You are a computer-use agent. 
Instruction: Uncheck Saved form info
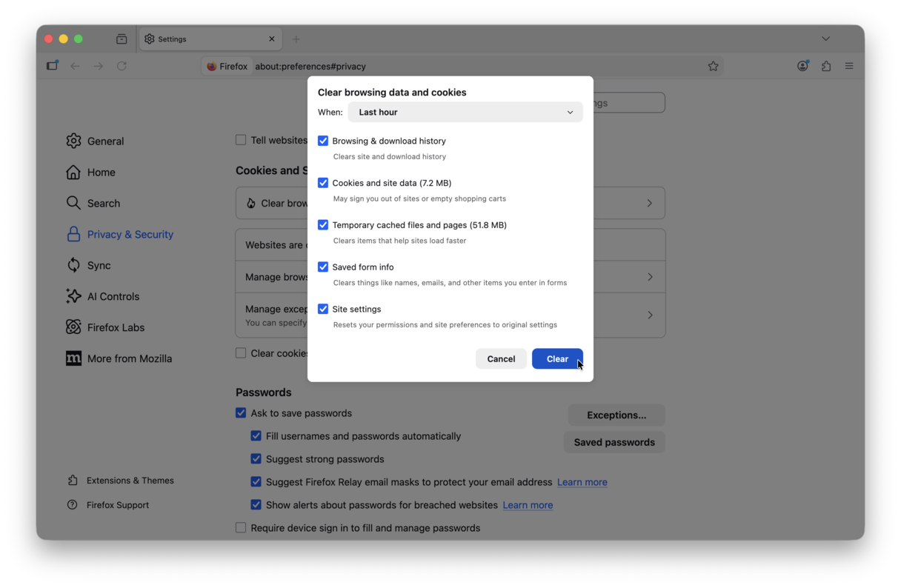coord(323,267)
